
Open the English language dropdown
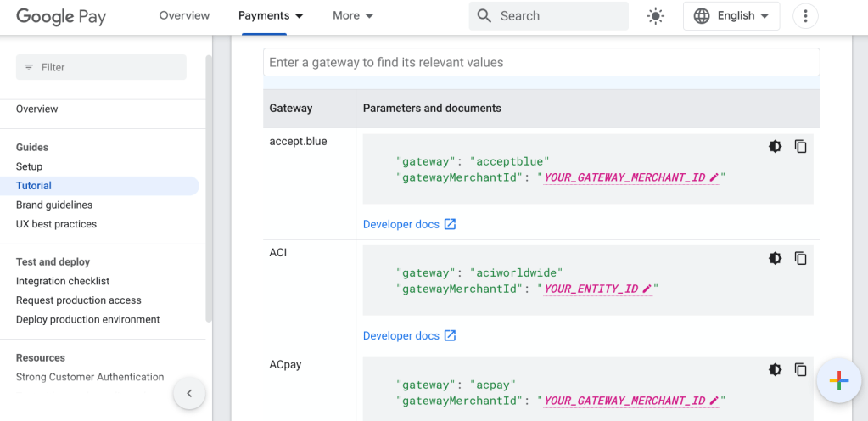[731, 16]
